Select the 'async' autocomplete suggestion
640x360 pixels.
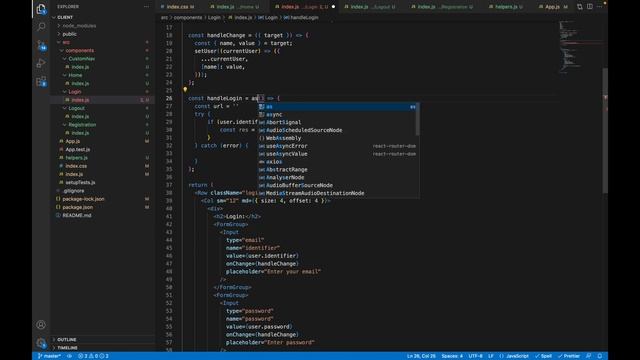[x=338, y=114]
